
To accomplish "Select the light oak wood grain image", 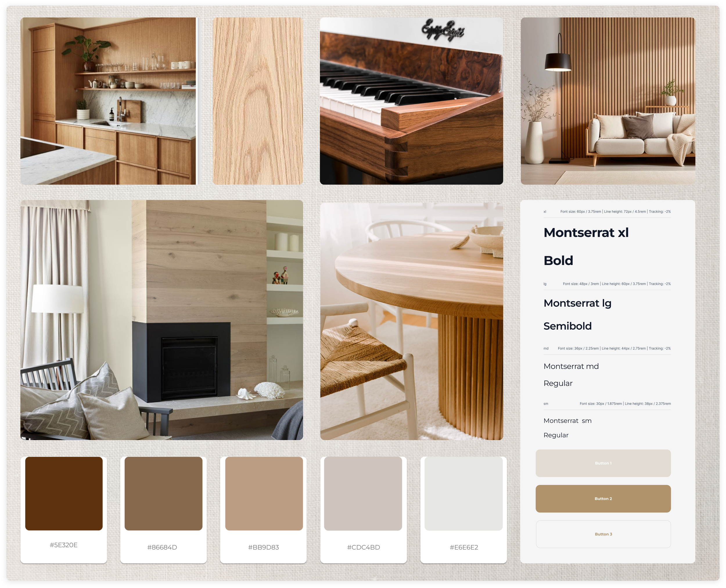I will pos(258,101).
